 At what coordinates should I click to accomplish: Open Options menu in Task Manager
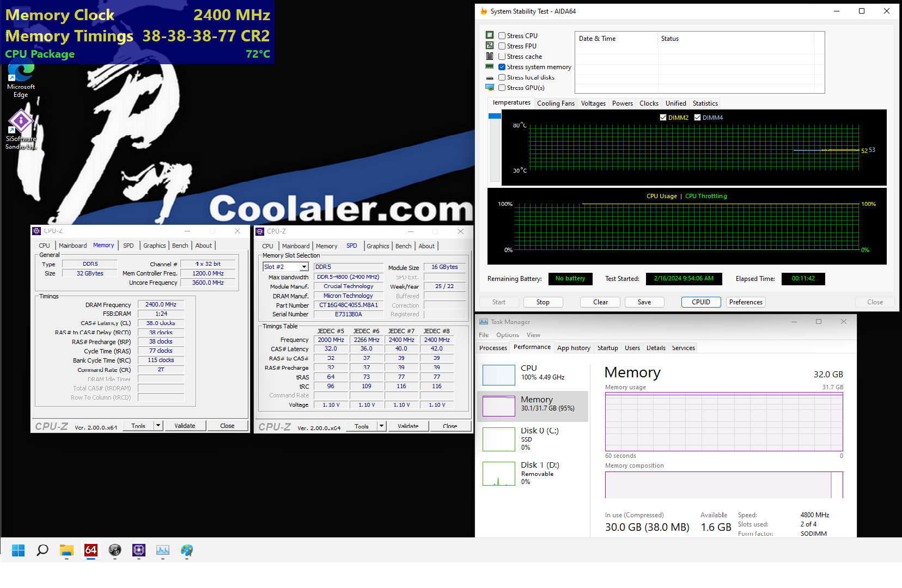pos(508,335)
